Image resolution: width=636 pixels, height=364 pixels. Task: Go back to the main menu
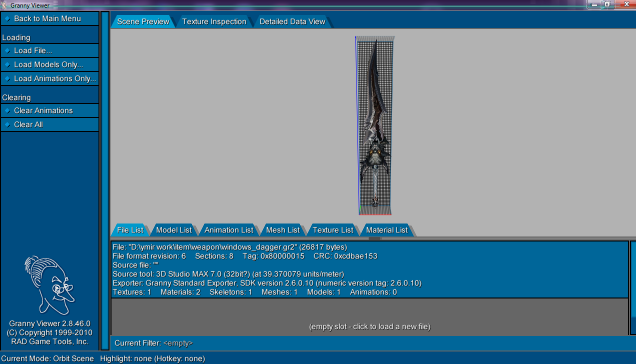[47, 18]
